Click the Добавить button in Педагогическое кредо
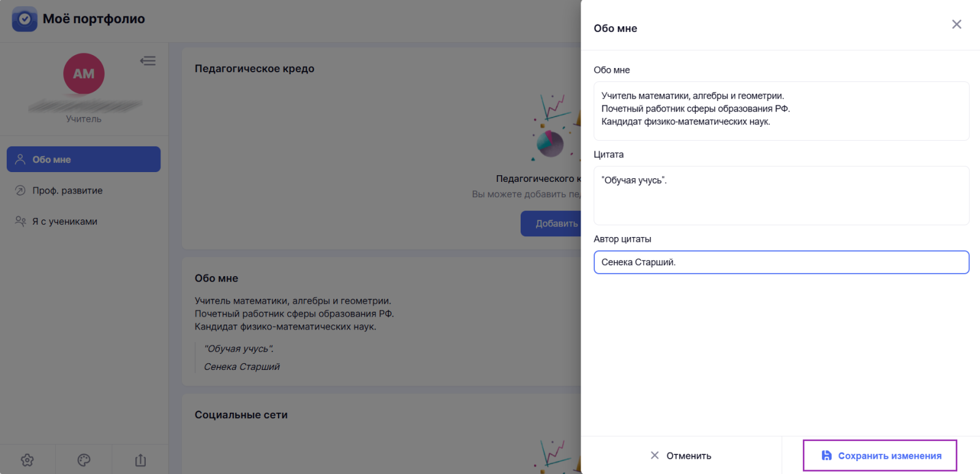The width and height of the screenshot is (980, 474). [x=551, y=224]
